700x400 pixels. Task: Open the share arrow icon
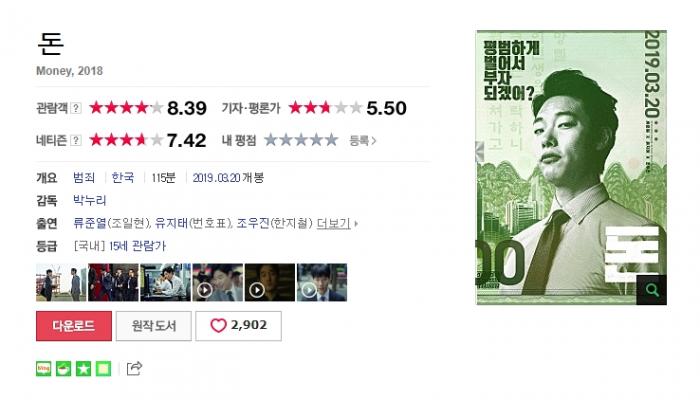[134, 368]
